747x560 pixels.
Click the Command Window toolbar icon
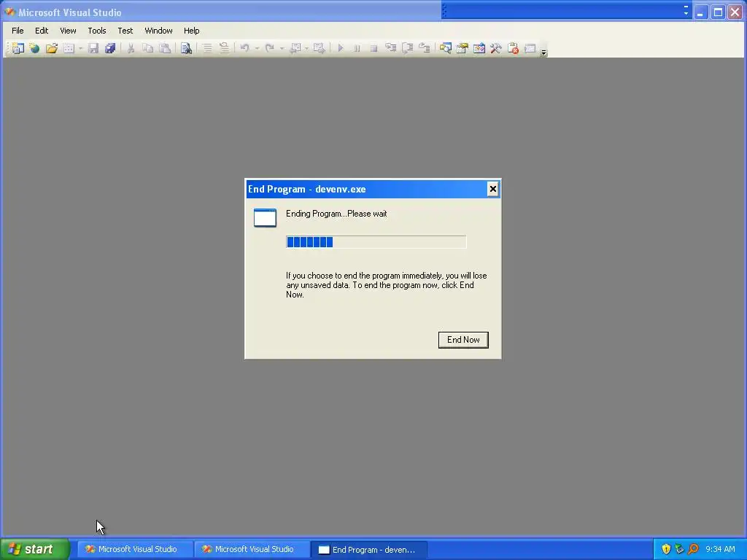tap(530, 48)
